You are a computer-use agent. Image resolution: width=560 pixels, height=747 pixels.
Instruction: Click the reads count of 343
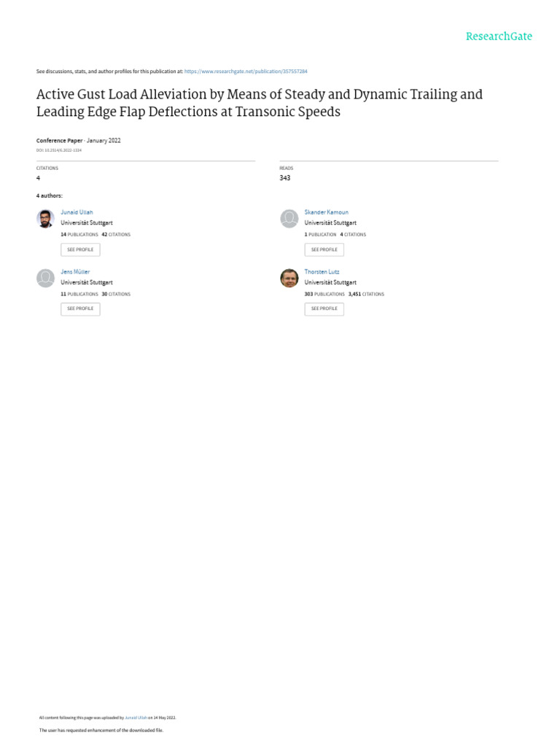284,178
